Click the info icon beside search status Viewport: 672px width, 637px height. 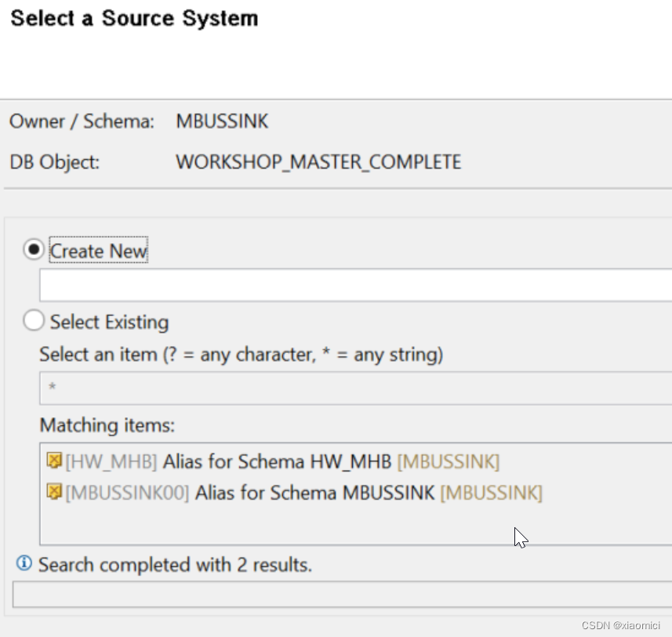(x=24, y=563)
